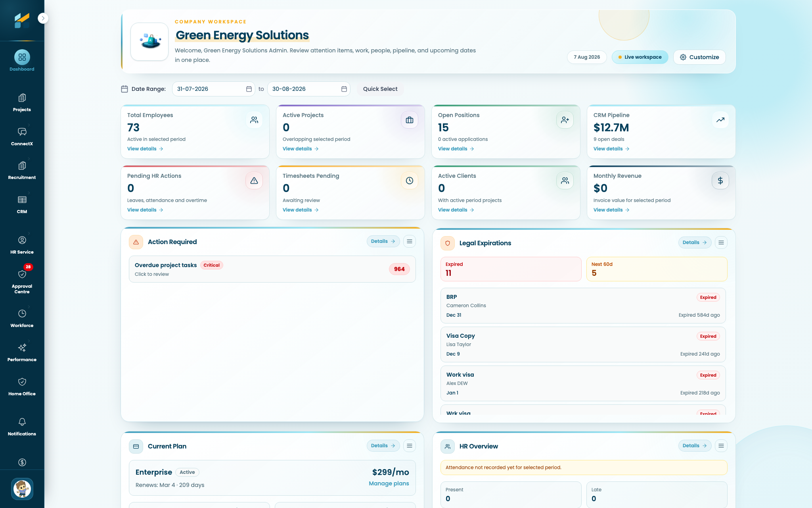Click the Current Plan card icon
This screenshot has height=508, width=812.
(x=136, y=446)
